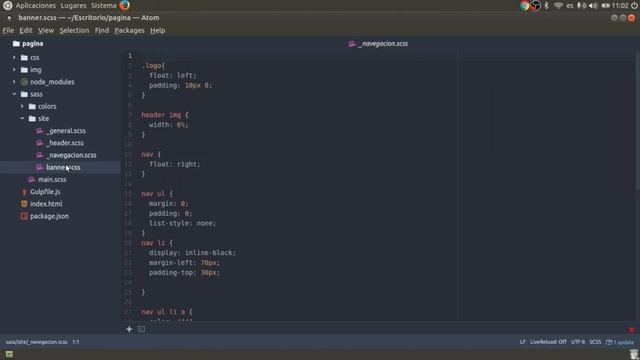The image size is (640, 360).
Task: Collapse the site folder
Action: pos(22,118)
